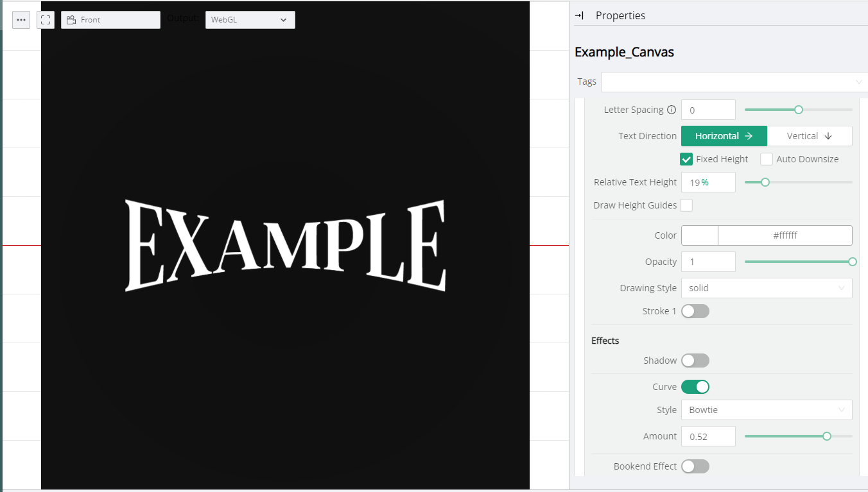Collapse the Properties panel with arrow icon
The width and height of the screenshot is (868, 492).
tap(579, 15)
